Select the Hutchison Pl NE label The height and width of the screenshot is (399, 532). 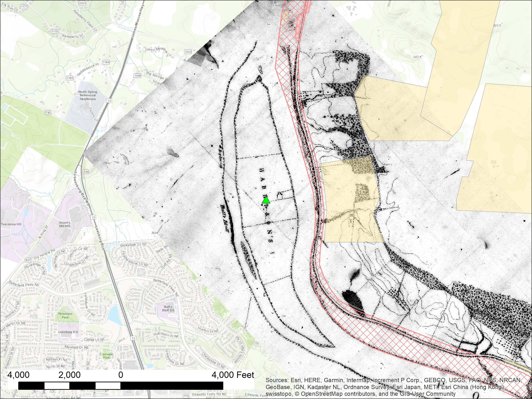click(x=166, y=335)
